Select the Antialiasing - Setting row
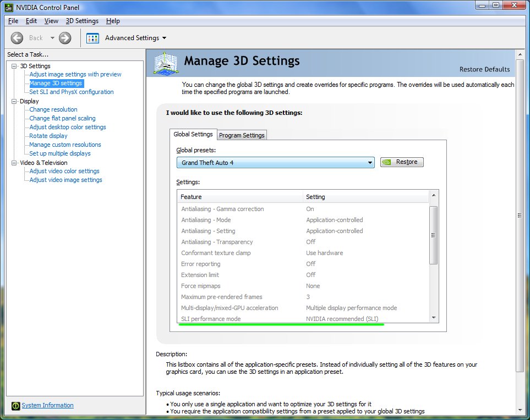The width and height of the screenshot is (530, 420). (303, 231)
